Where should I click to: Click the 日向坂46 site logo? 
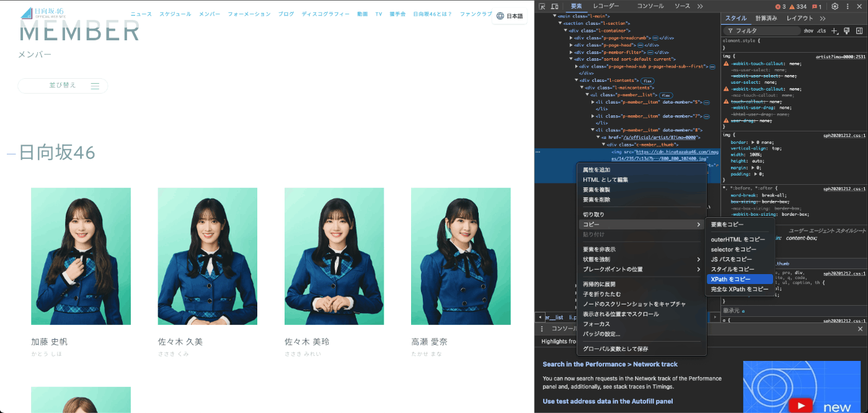pos(42,13)
